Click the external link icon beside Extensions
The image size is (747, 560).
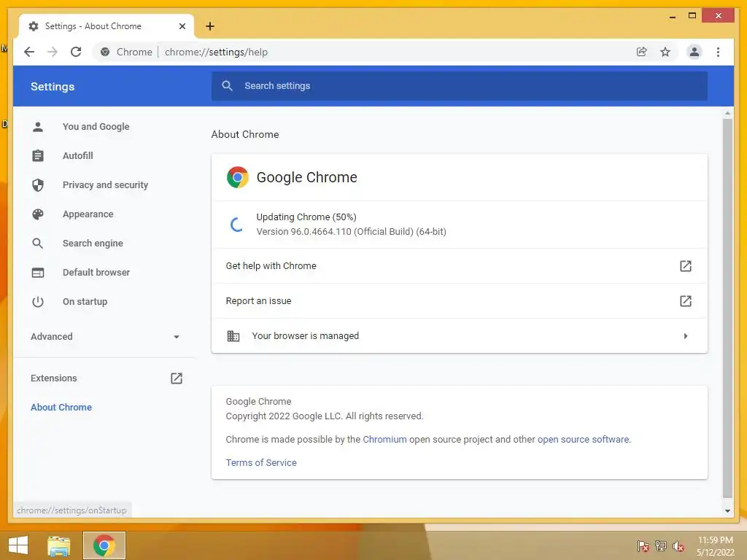(177, 378)
